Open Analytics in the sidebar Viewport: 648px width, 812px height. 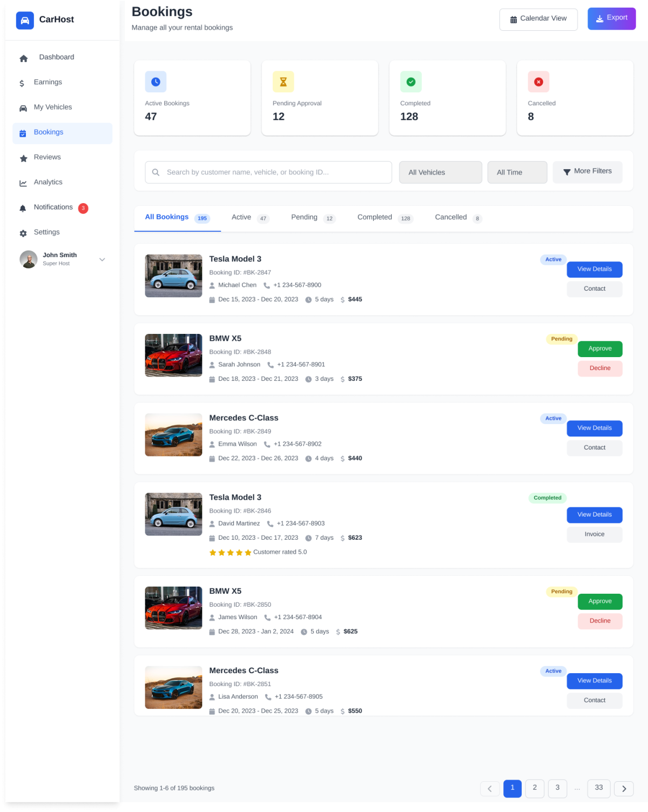click(x=48, y=183)
